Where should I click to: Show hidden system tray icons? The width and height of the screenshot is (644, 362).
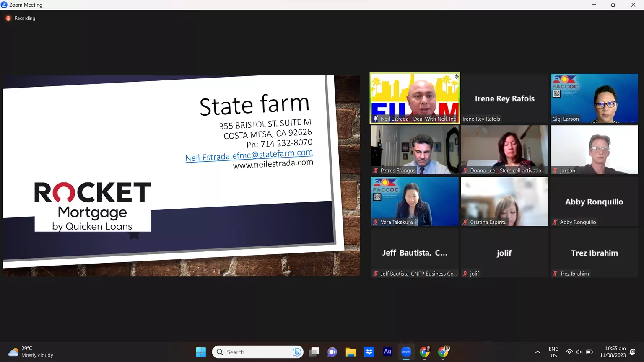pos(538,352)
